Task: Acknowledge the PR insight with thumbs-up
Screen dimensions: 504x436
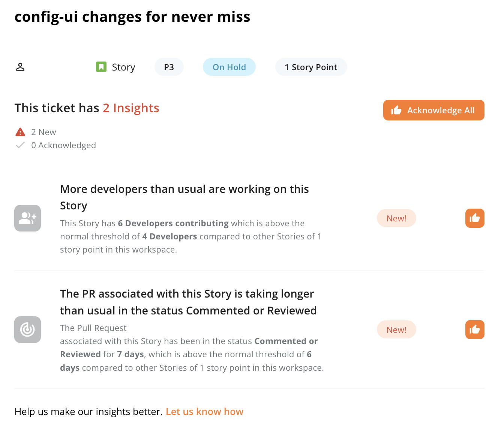Action: click(x=475, y=329)
